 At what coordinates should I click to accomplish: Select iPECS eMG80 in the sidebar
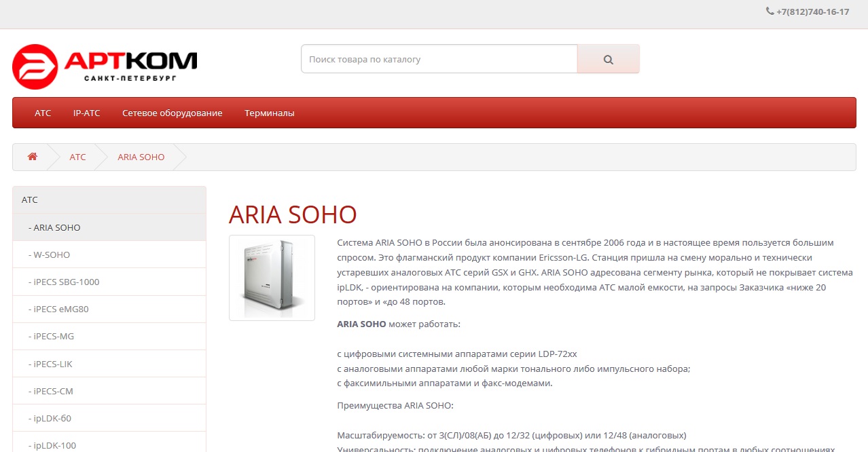109,309
